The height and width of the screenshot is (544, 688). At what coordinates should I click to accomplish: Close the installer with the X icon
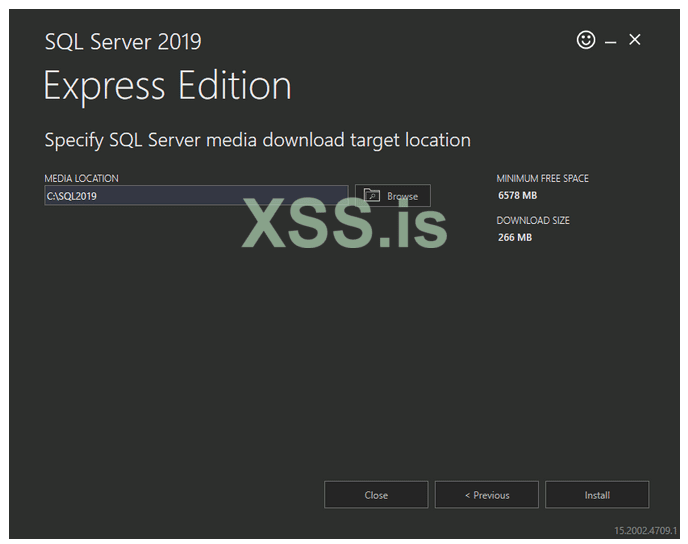click(x=634, y=39)
